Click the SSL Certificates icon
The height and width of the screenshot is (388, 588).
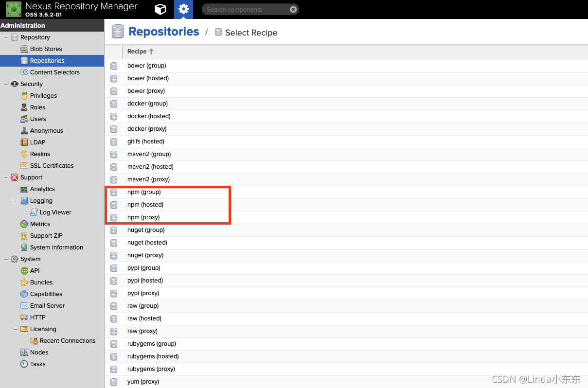24,166
